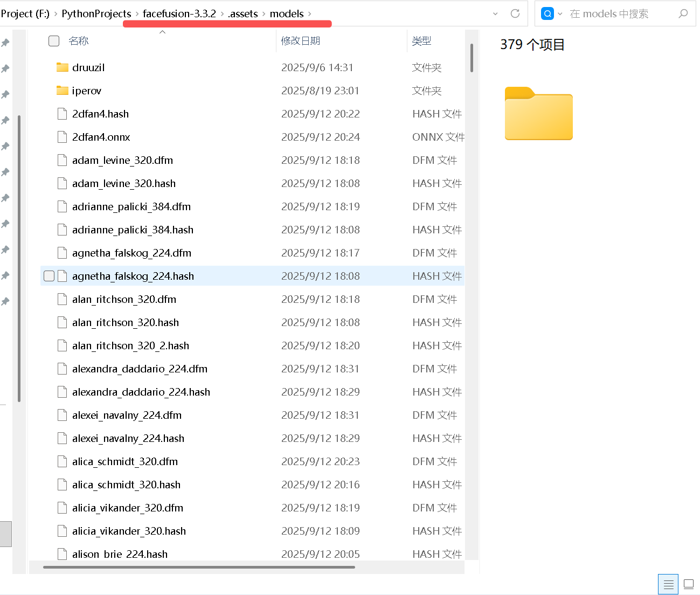Click the iperov folder icon
This screenshot has height=595, width=700.
pos(63,91)
